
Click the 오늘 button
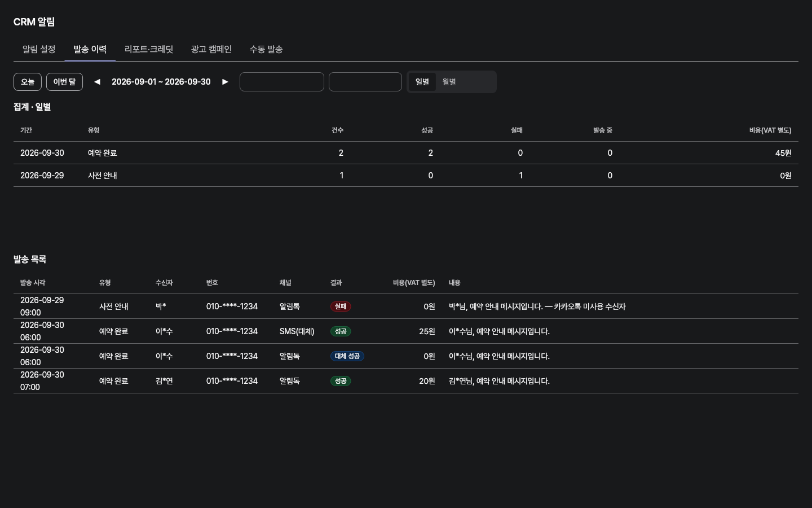(x=28, y=82)
